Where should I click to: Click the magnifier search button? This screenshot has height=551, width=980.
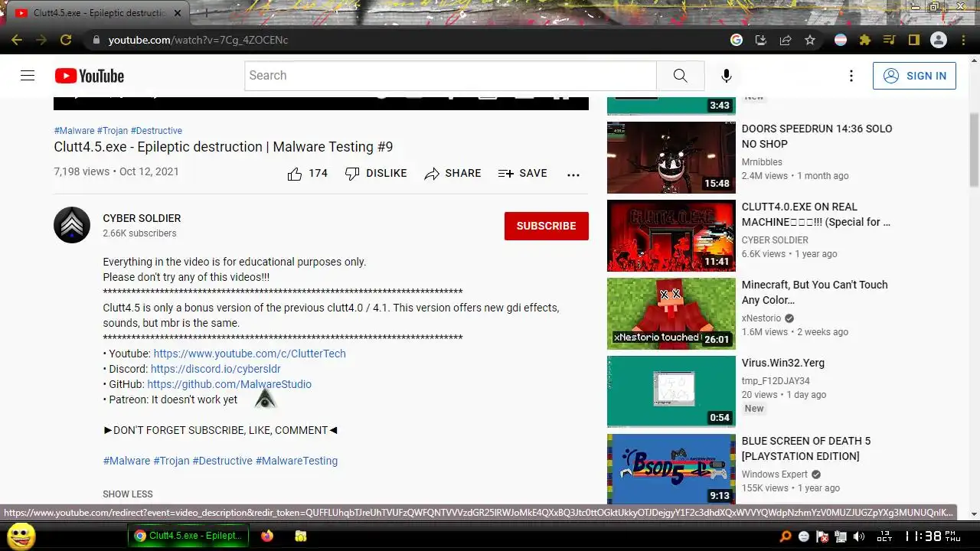point(680,76)
